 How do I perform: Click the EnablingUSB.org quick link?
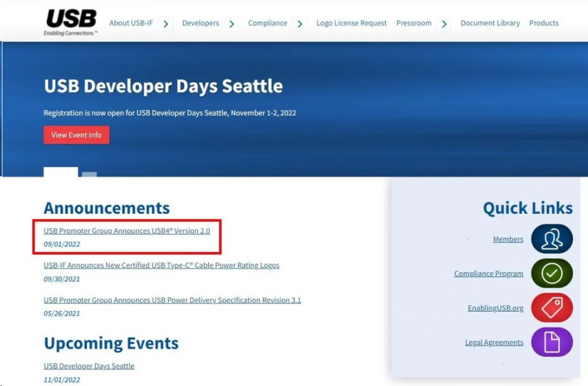(496, 308)
